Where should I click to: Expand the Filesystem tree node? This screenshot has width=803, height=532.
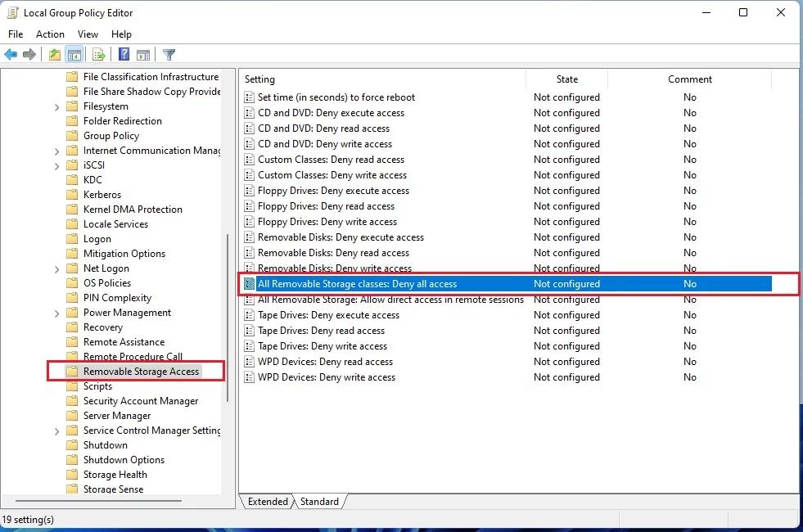pos(56,107)
